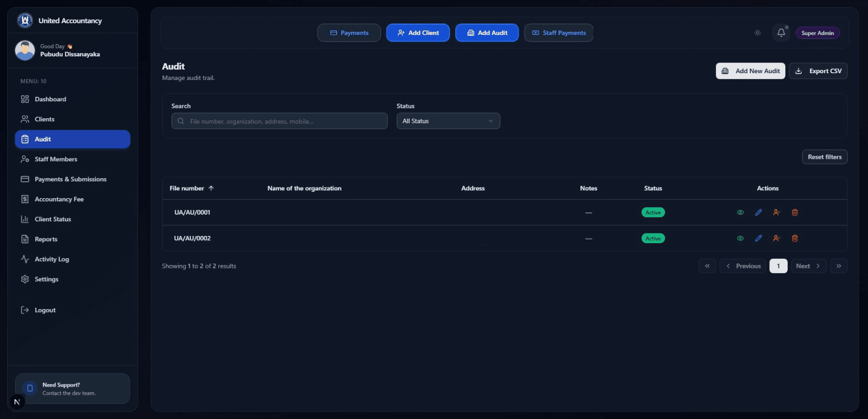868x419 pixels.
Task: Open the Reports section
Action: pos(73,239)
